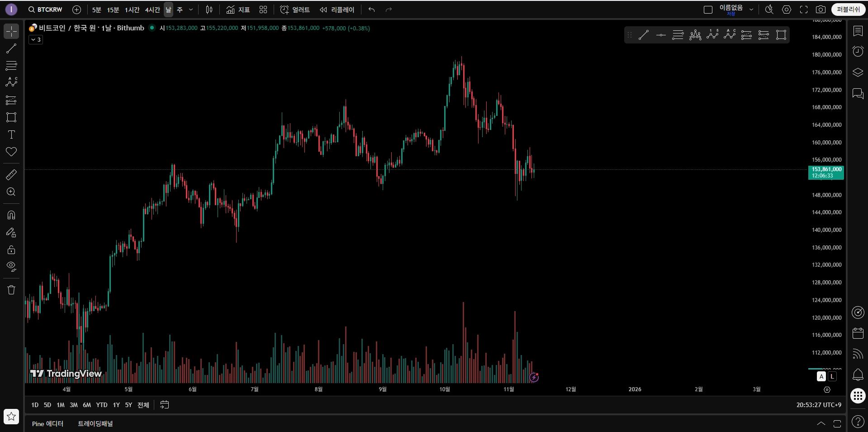Toggle stay in drawing mode

tap(11, 232)
